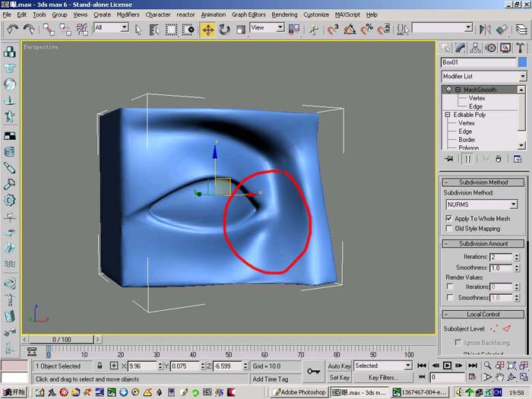
Task: Collapse the Subdivision Method rollout
Action: (483, 182)
